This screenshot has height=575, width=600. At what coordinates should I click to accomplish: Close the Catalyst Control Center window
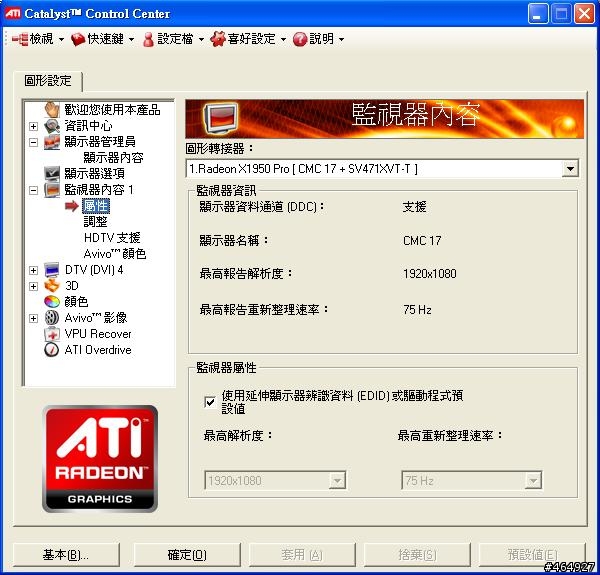pos(584,14)
